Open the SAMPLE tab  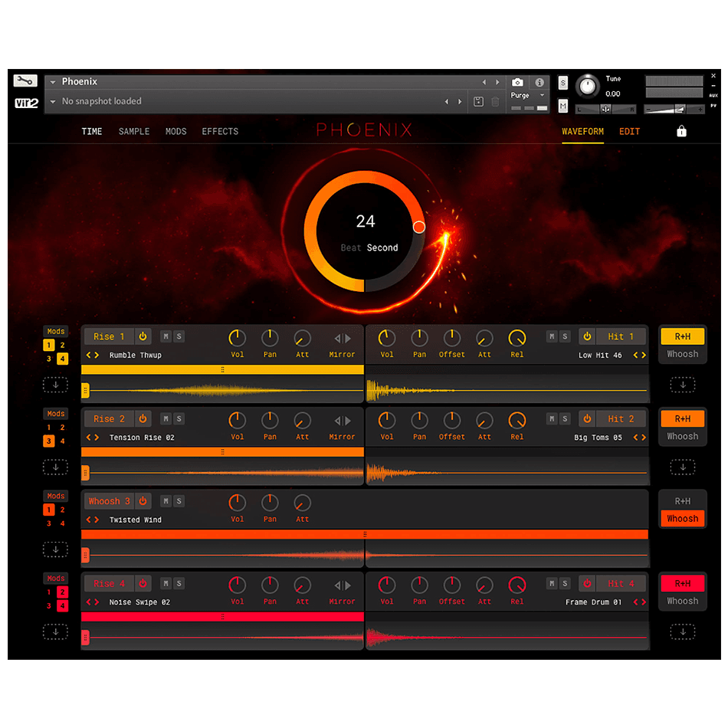[x=134, y=131]
